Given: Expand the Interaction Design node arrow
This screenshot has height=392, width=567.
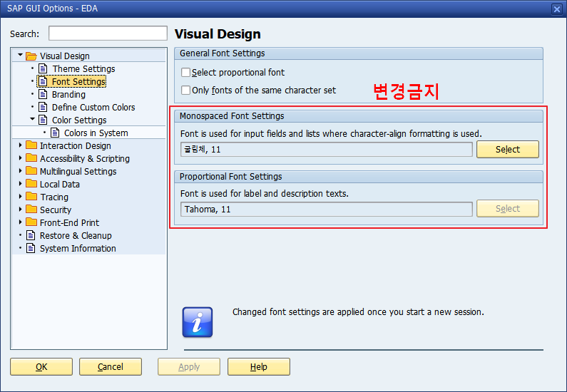Looking at the screenshot, I should (x=20, y=145).
